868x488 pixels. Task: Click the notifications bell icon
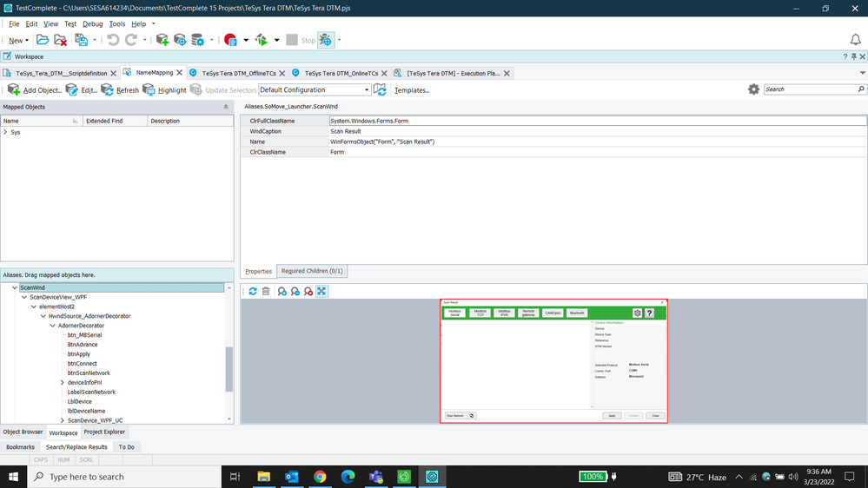coord(855,40)
